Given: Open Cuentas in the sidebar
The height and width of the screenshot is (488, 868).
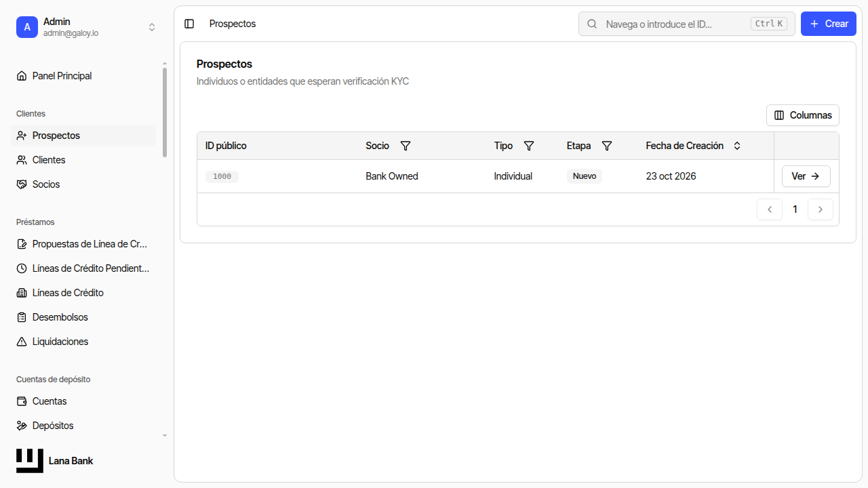Looking at the screenshot, I should click(x=84, y=401).
